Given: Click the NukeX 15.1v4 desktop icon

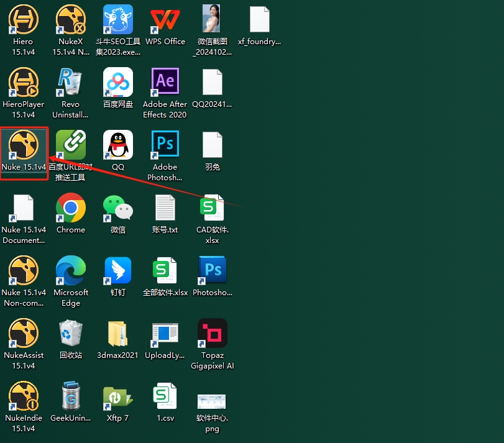Looking at the screenshot, I should coord(70,20).
